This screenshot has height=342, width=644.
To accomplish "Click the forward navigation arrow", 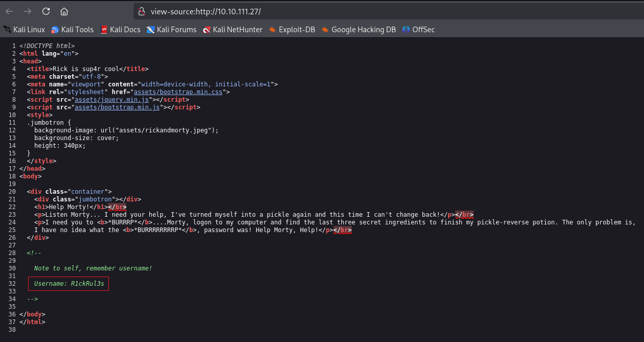I will (27, 11).
